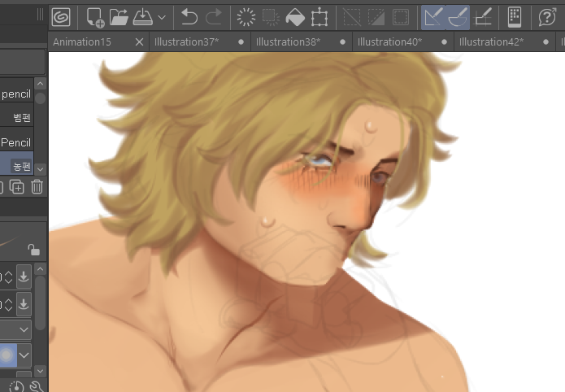Undo the last action

[189, 17]
